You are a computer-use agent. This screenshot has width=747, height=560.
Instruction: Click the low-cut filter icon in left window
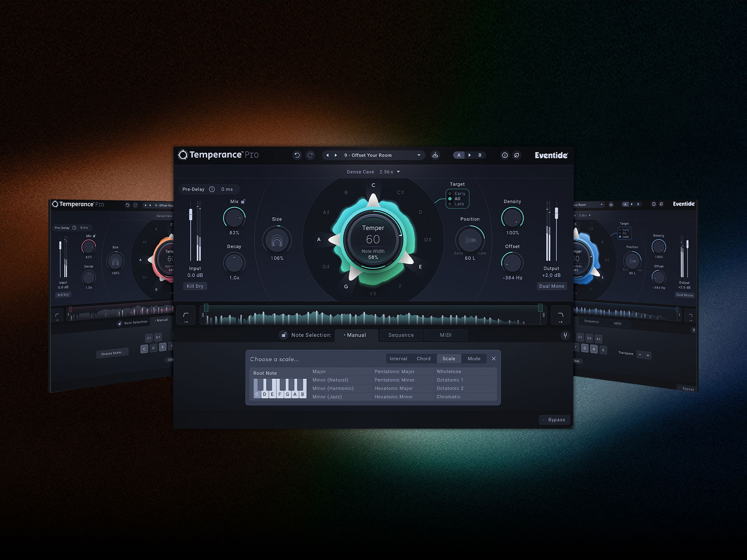(57, 316)
